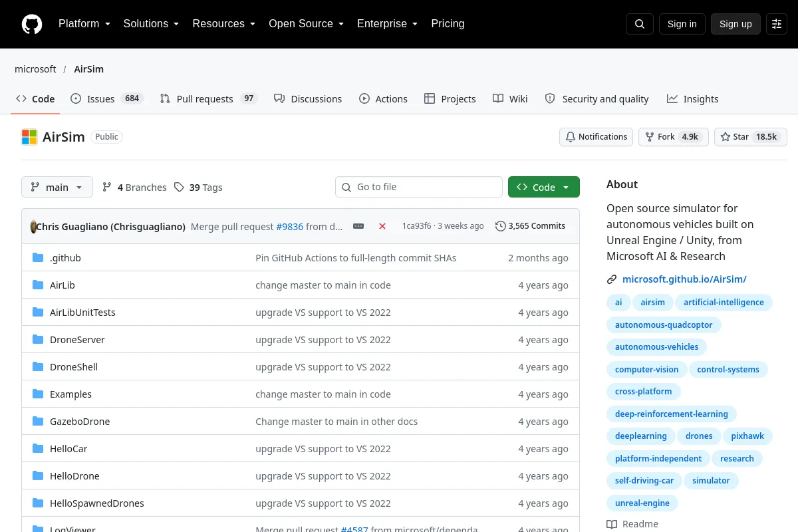This screenshot has height=532, width=798.
Task: Click the Go to file search field
Action: click(x=419, y=188)
